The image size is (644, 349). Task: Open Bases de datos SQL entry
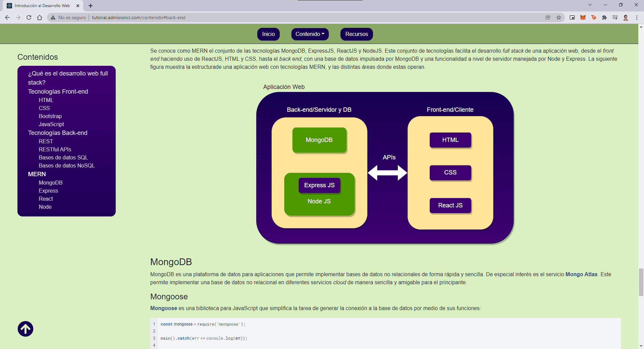tap(63, 157)
